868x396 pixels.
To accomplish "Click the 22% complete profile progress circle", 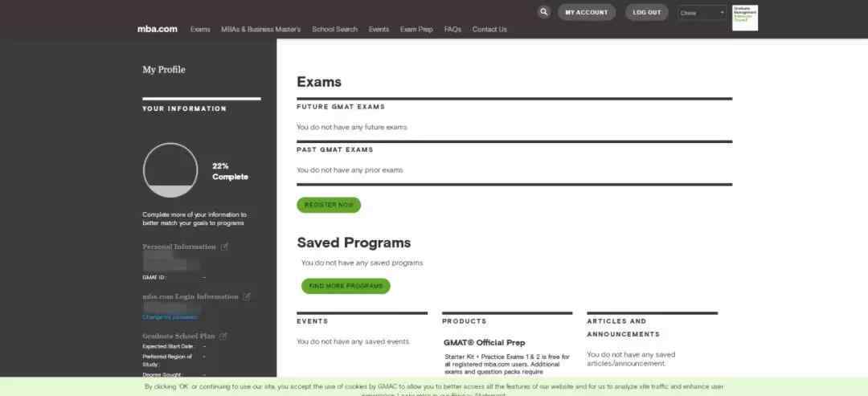I will click(x=170, y=170).
